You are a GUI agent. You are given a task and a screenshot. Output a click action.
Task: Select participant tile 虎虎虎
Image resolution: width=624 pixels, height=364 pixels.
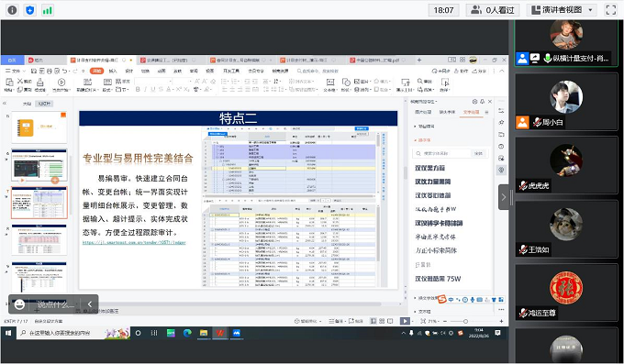coord(566,165)
